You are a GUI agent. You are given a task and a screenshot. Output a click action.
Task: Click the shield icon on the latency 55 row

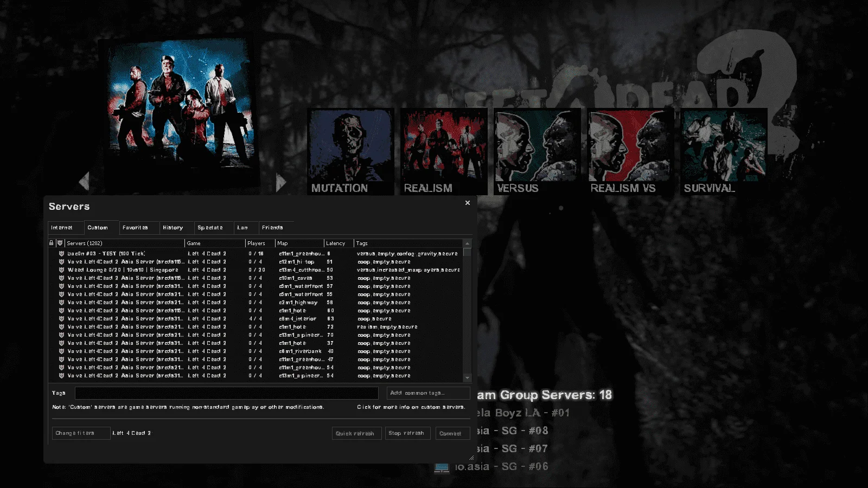[61, 294]
